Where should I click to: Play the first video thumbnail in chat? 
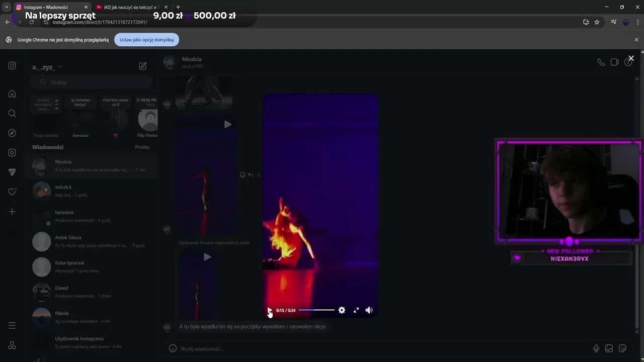227,124
